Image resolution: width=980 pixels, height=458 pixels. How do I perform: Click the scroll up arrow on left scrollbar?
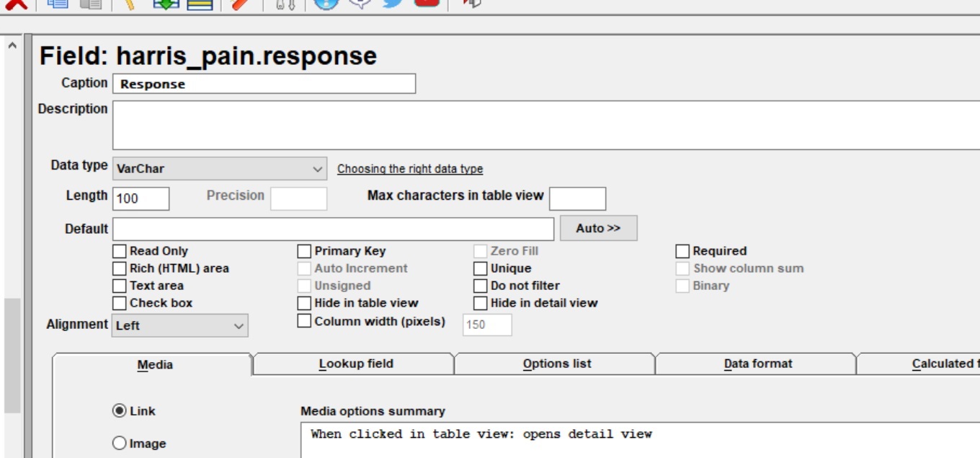[12, 45]
